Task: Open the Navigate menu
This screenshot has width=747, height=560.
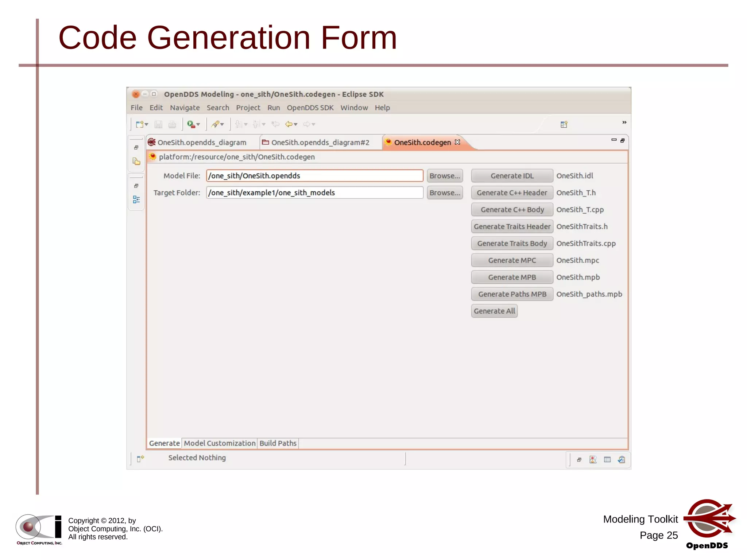Action: [x=185, y=108]
